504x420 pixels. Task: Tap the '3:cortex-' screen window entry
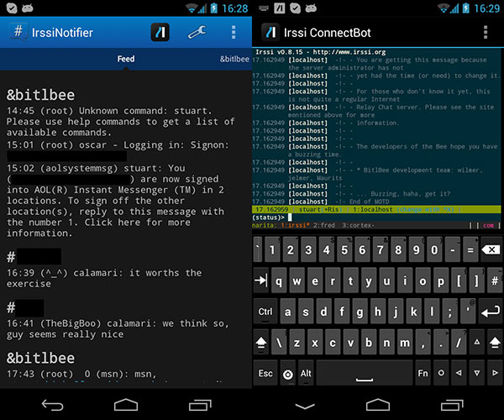pos(358,225)
